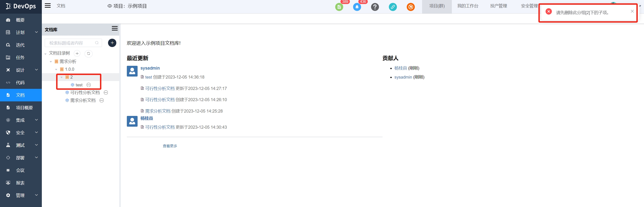The width and height of the screenshot is (644, 207).
Task: Click the 代码 sidebar icon
Action: 8,83
